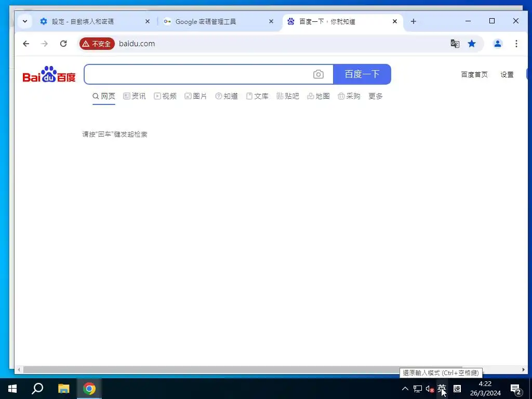
Task: Show hidden system tray icons
Action: (x=405, y=389)
